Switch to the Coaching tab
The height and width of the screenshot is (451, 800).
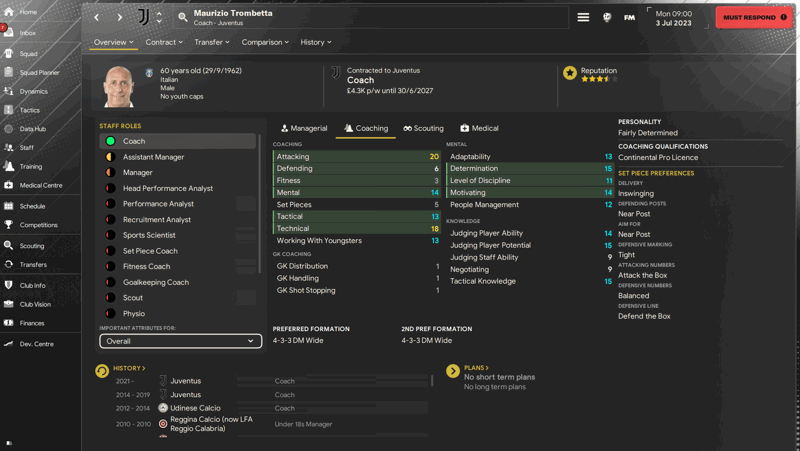[x=366, y=129]
